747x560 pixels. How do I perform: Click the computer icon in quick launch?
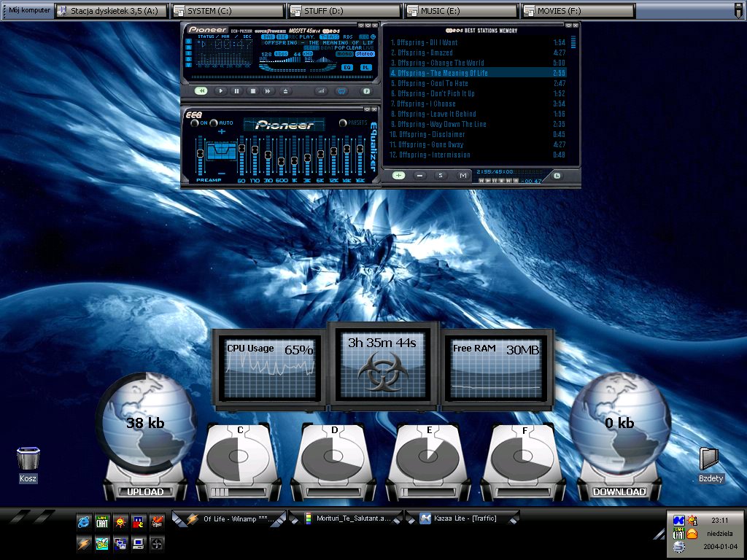(x=139, y=542)
